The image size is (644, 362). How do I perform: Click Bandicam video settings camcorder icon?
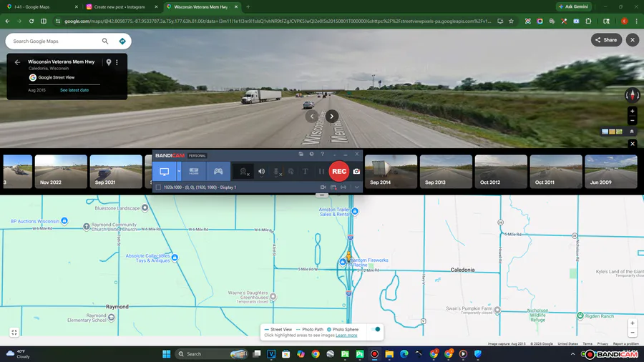coord(323,187)
